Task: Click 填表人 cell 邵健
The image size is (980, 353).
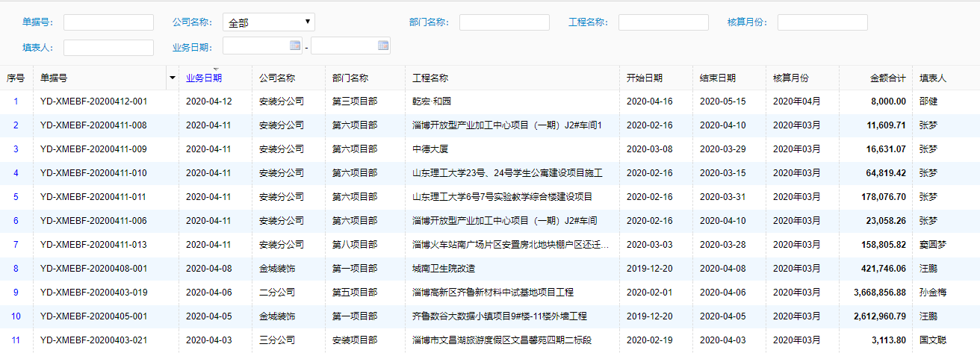Action: coord(928,101)
